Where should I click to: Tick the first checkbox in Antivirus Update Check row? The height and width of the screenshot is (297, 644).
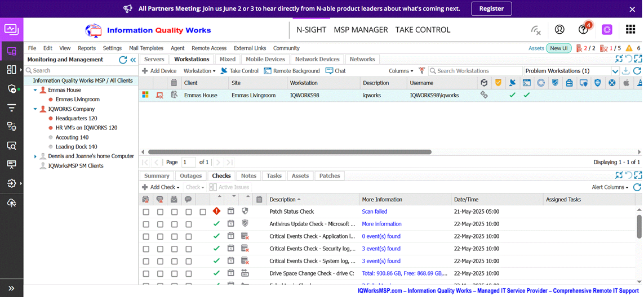tap(146, 224)
